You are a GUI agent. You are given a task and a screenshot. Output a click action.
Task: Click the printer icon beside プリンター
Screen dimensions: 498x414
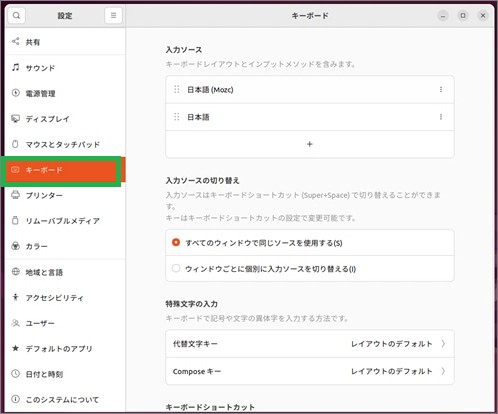[x=15, y=195]
